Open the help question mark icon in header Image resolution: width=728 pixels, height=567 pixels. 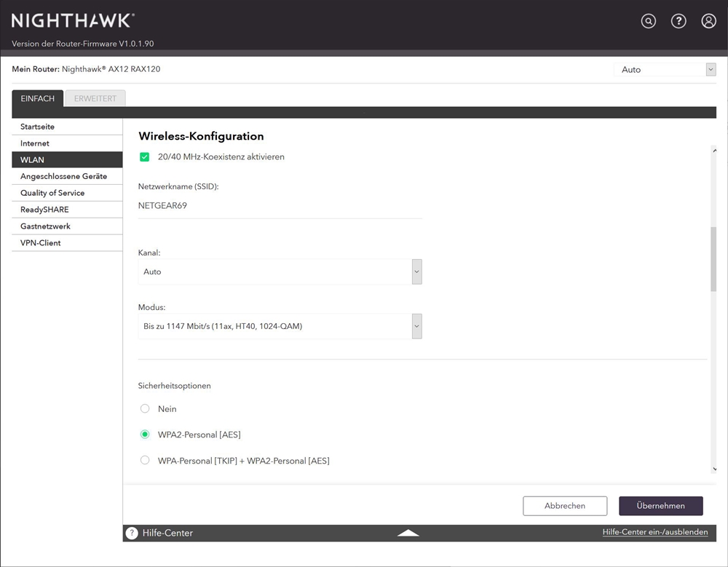678,21
